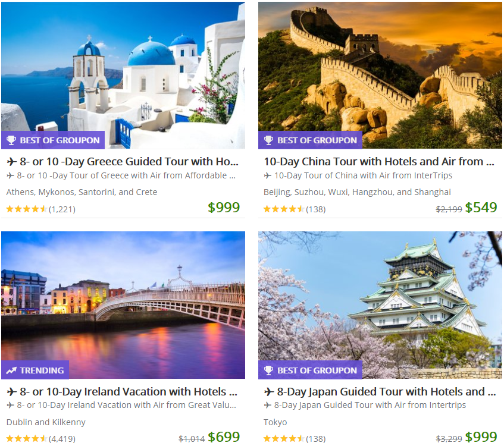Viewport: 504px width, 446px height.
Task: Click the trending arrow icon on the Ireland deal
Action: point(11,370)
